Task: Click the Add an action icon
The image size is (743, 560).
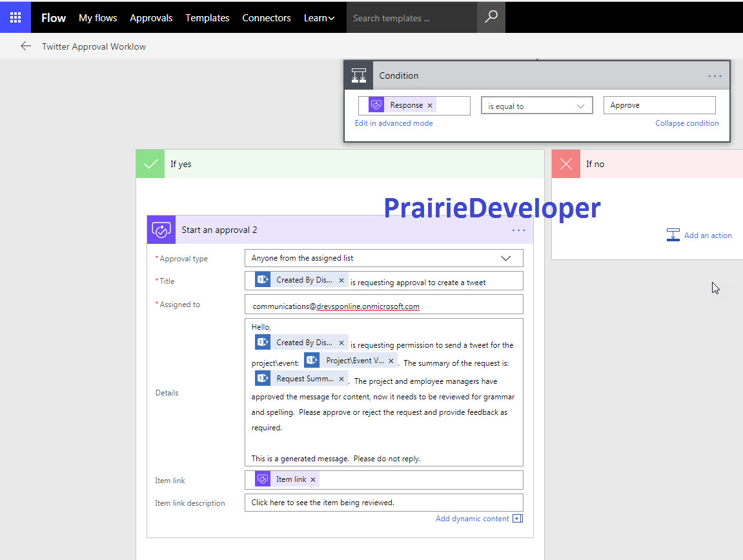Action: [673, 235]
